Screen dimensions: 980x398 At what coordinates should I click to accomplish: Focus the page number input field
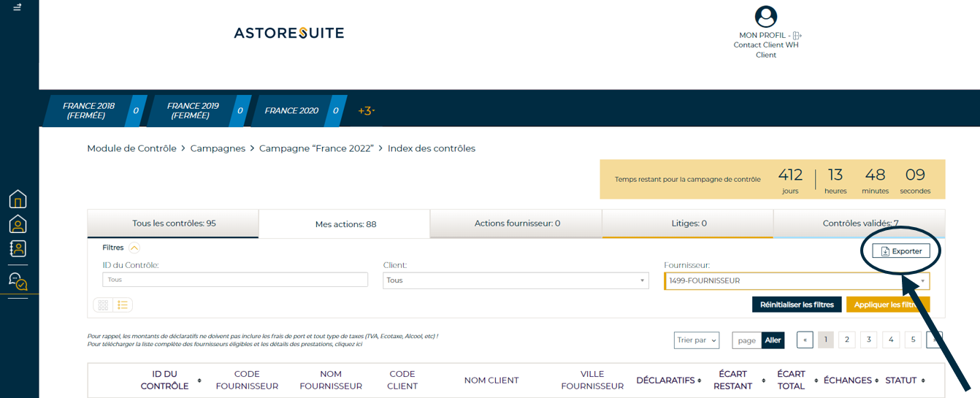tap(746, 340)
